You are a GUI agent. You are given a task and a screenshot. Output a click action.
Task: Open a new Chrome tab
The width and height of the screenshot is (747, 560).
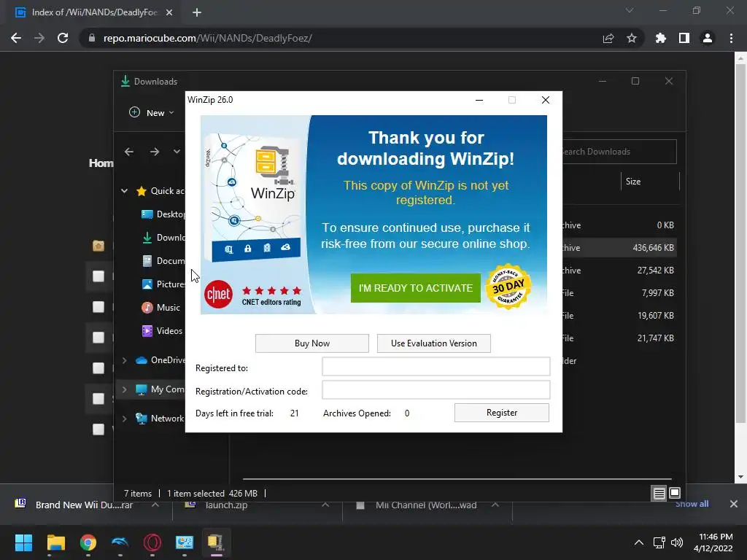tap(197, 12)
